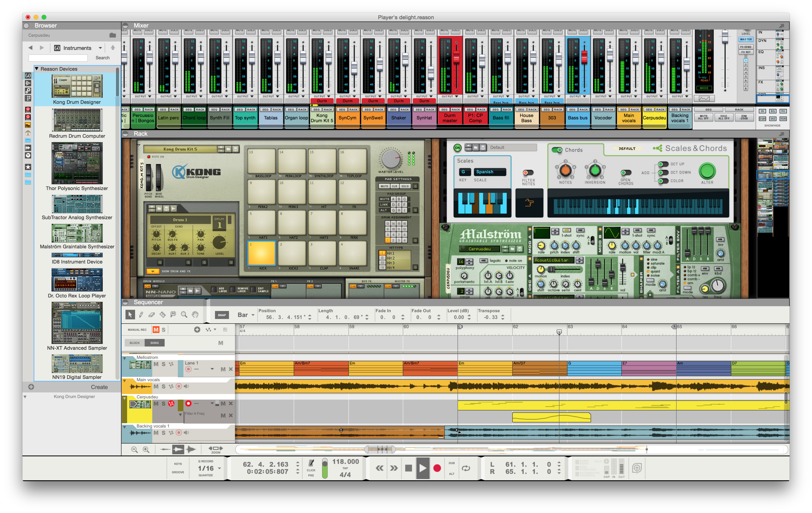Image resolution: width=812 pixels, height=513 pixels.
Task: Toggle the Loop button in transport
Action: pyautogui.click(x=466, y=468)
